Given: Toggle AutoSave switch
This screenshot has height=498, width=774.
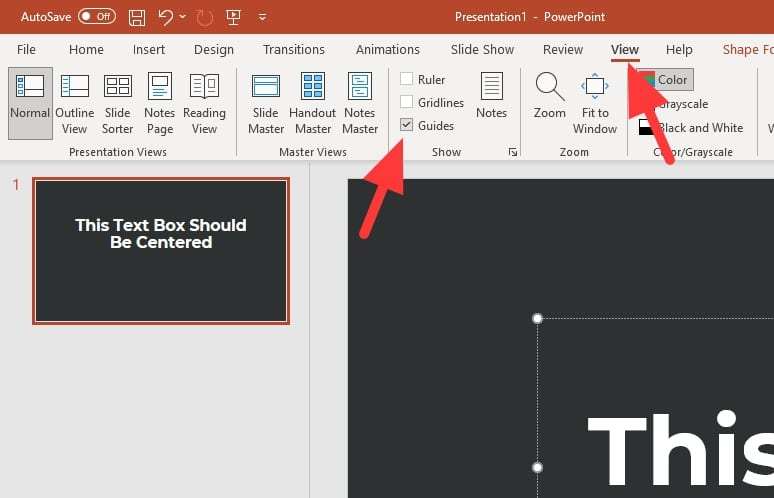Looking at the screenshot, I should tap(96, 17).
